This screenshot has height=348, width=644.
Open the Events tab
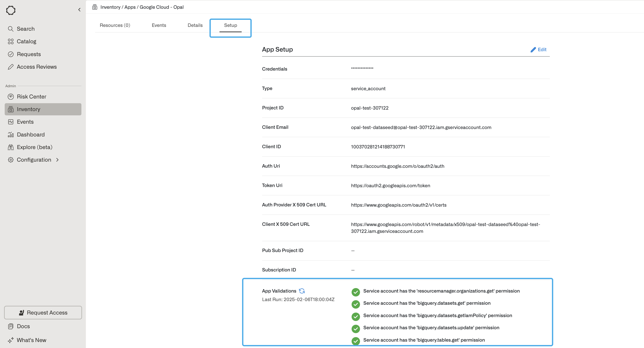(x=159, y=25)
